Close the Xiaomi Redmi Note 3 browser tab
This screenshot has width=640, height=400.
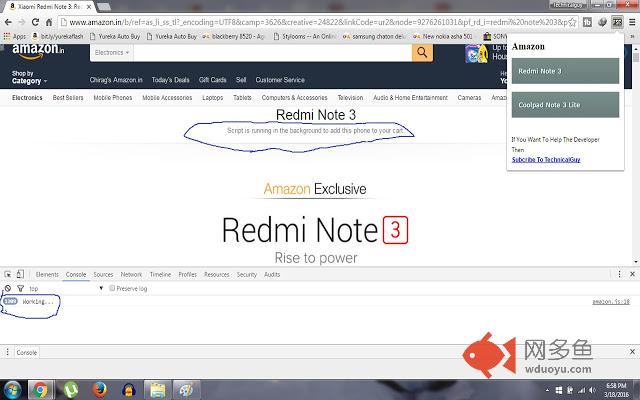click(89, 7)
